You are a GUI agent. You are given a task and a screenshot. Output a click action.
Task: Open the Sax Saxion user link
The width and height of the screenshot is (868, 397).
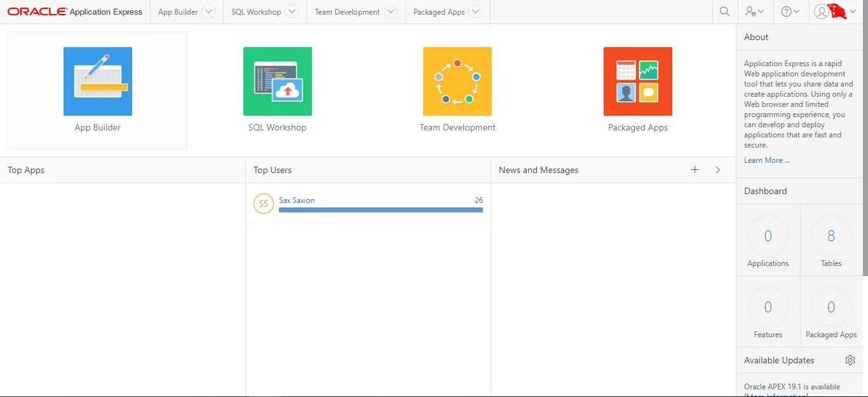coord(297,200)
